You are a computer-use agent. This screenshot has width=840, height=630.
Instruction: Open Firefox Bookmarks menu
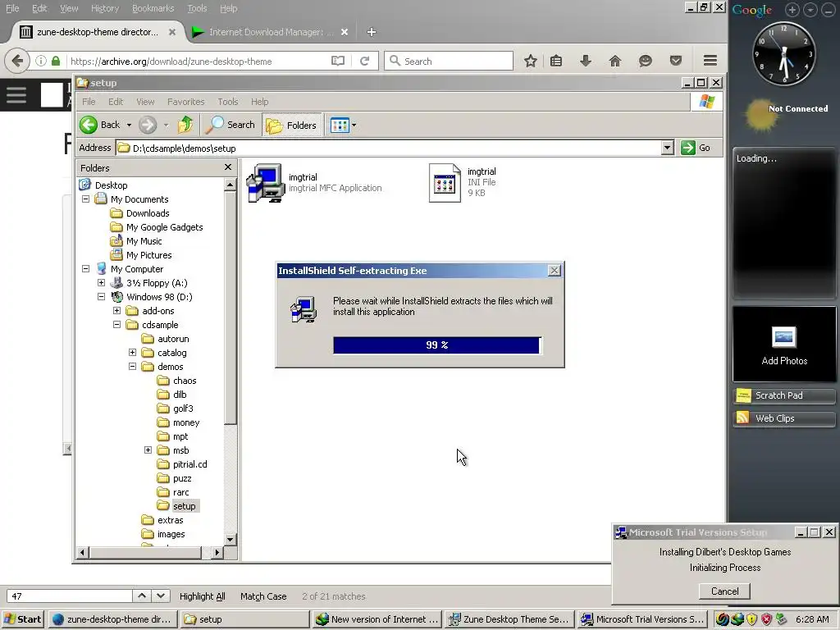(x=153, y=8)
